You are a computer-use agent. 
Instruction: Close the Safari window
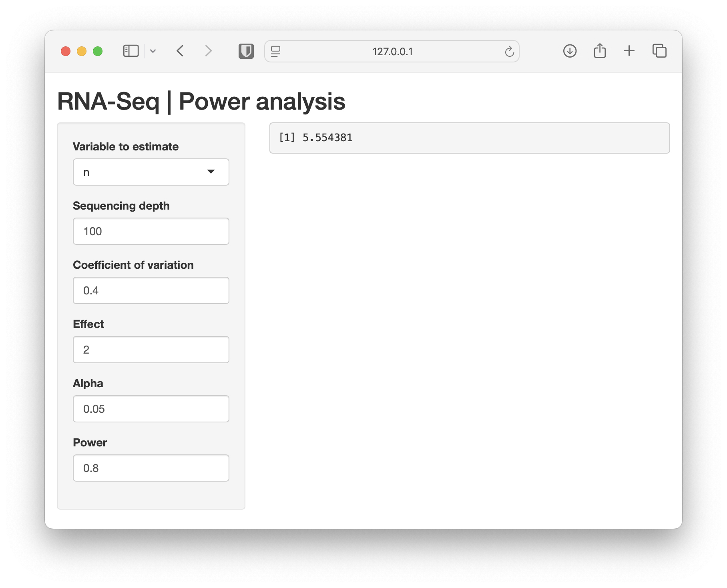(66, 51)
